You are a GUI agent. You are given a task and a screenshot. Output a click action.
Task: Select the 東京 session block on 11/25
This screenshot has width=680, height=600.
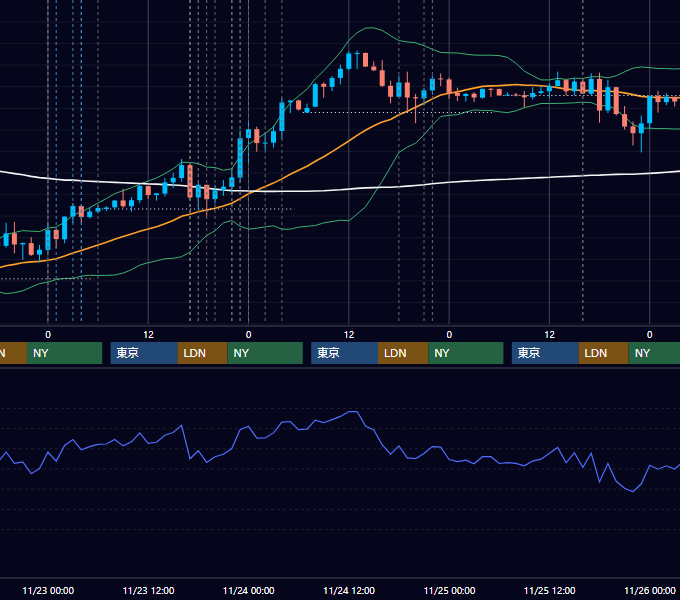(545, 353)
